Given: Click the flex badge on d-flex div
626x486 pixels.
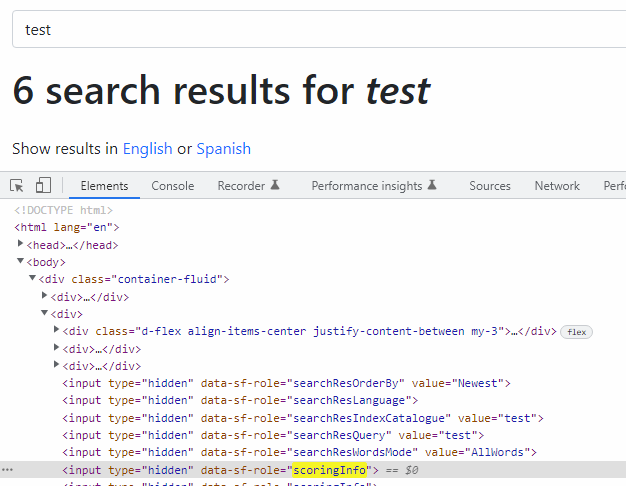Looking at the screenshot, I should click(x=576, y=332).
